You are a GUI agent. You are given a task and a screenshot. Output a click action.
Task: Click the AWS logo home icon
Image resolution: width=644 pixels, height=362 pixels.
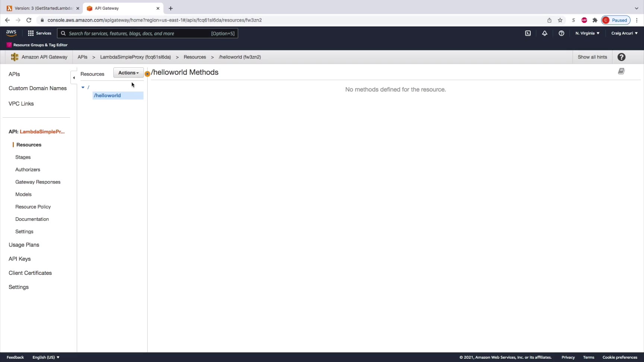11,33
